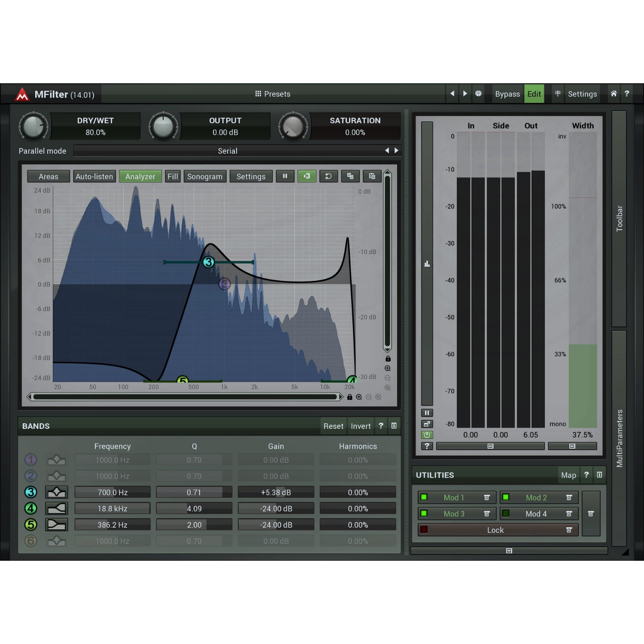This screenshot has height=644, width=644.
Task: Disable band 4 with its numbered circle
Action: coord(30,509)
